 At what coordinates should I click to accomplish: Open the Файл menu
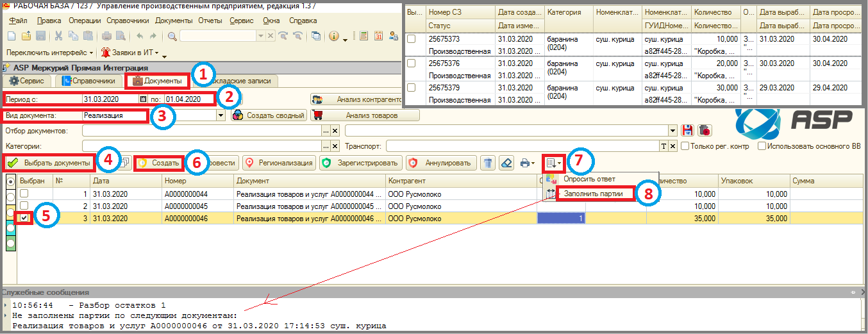(19, 21)
